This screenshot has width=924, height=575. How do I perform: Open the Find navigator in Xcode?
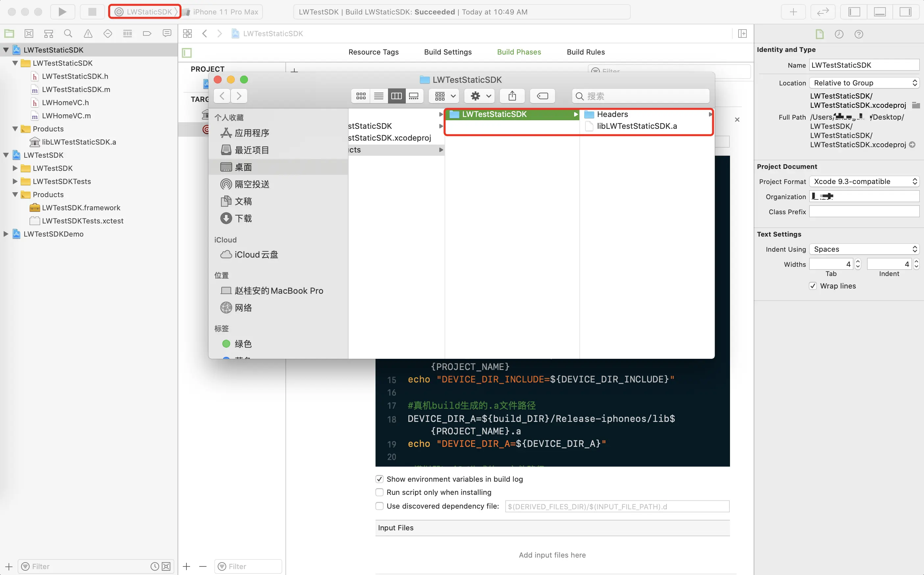[68, 34]
